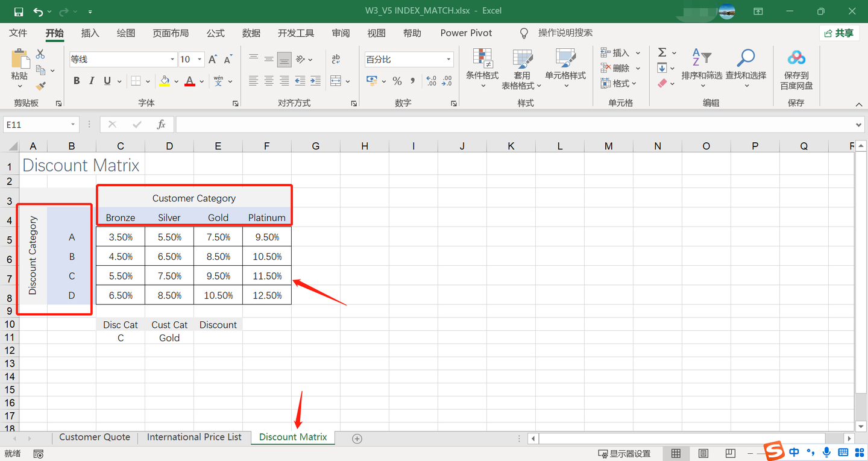Click the insert function fx icon
The height and width of the screenshot is (461, 868).
[161, 125]
